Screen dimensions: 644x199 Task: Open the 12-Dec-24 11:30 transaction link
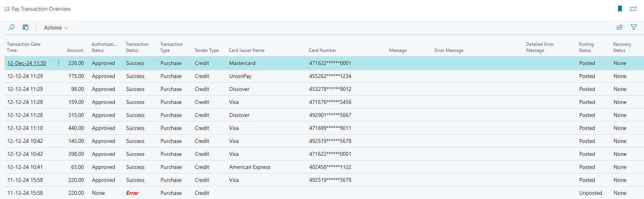coord(27,63)
